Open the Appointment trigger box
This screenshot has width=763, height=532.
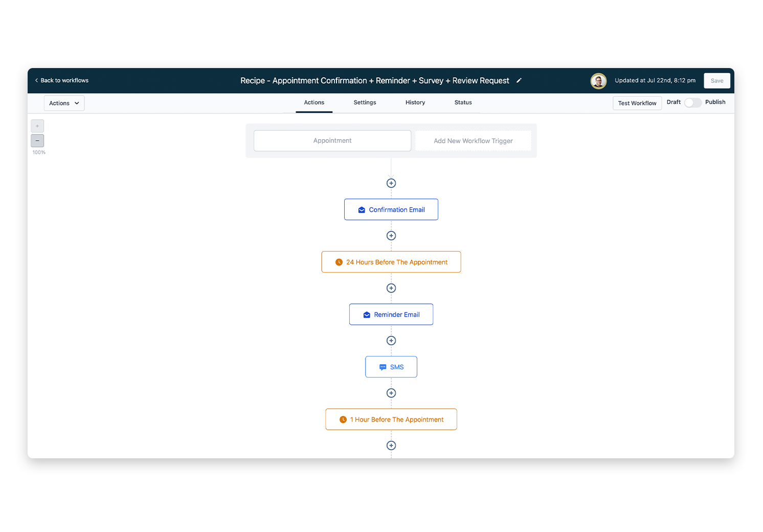pos(332,141)
